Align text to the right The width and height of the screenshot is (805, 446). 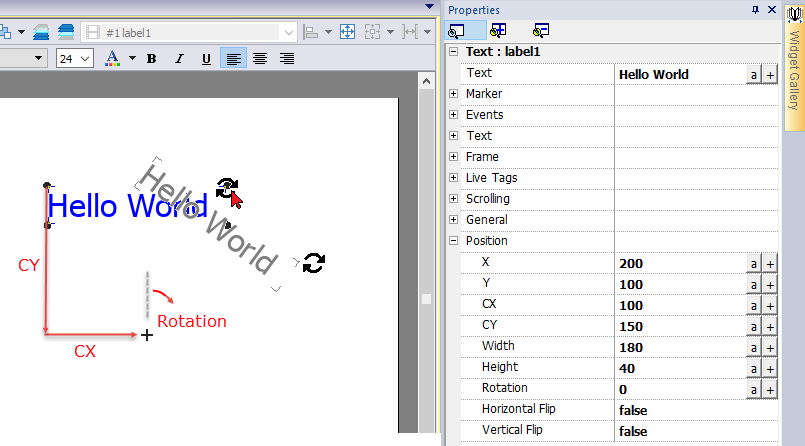pyautogui.click(x=287, y=59)
